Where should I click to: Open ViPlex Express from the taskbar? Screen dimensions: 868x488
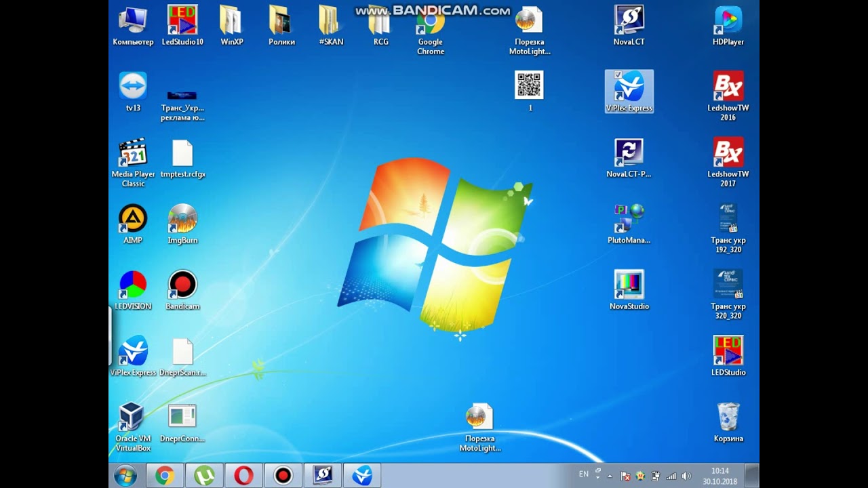tap(362, 476)
